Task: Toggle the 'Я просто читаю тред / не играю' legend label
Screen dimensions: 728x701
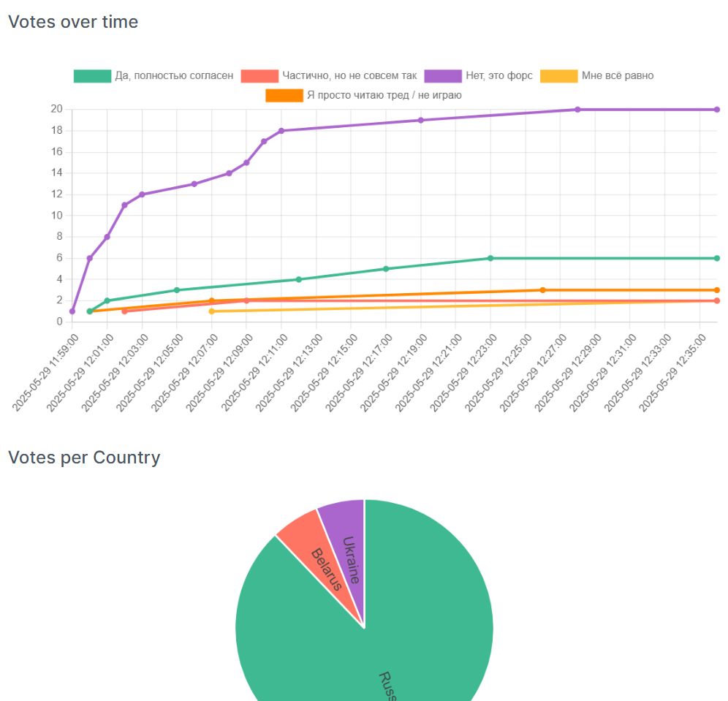Action: 384,95
